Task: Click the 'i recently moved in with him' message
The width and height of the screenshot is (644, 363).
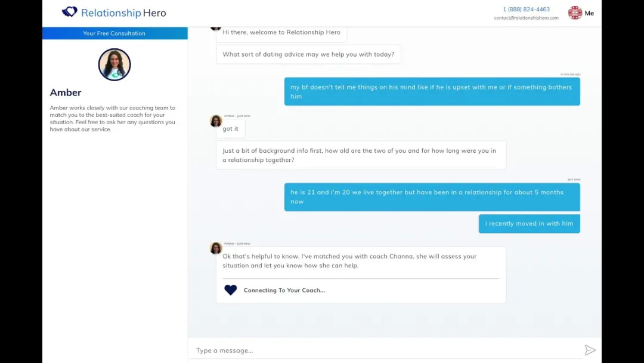Action: click(529, 224)
